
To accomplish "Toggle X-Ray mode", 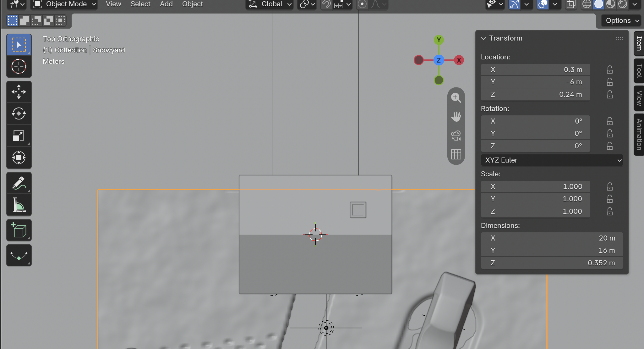I will (571, 4).
